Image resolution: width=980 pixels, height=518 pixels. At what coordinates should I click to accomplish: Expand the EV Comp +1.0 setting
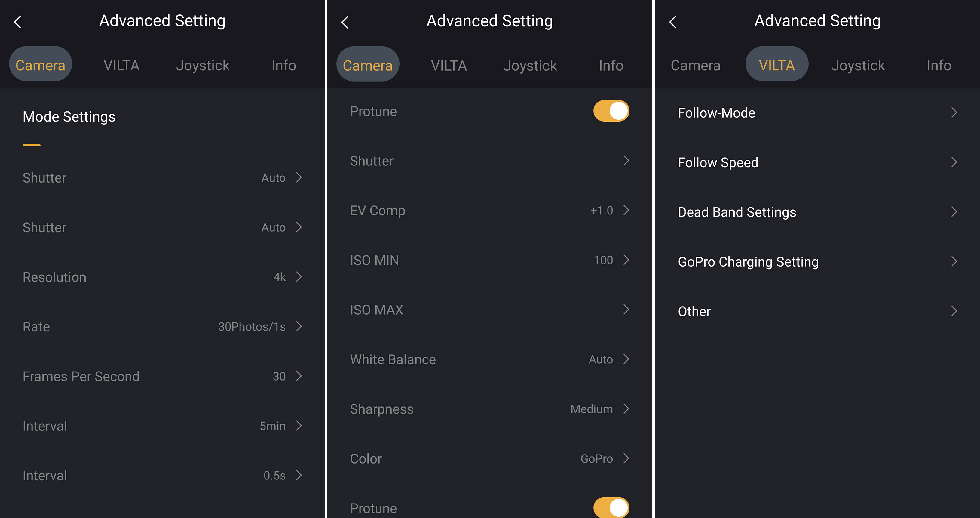pos(626,211)
